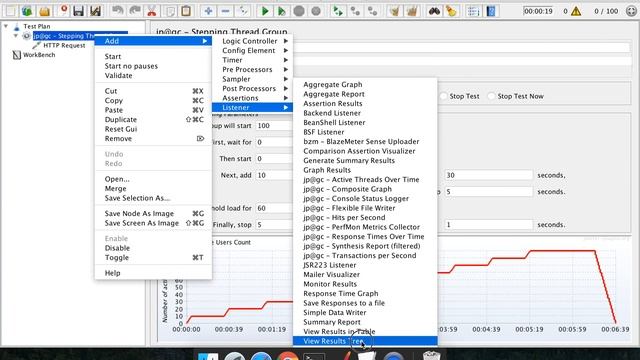Click the blue Help book icon

tap(491, 11)
